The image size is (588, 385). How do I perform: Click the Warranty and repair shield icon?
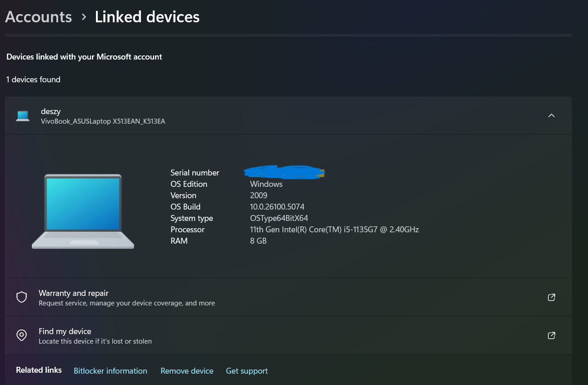point(21,297)
